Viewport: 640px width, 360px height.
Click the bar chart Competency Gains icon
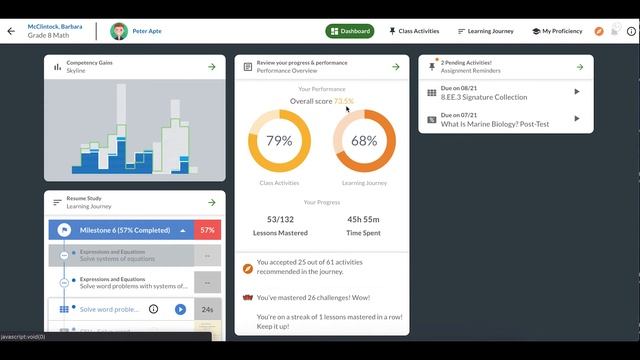[58, 67]
